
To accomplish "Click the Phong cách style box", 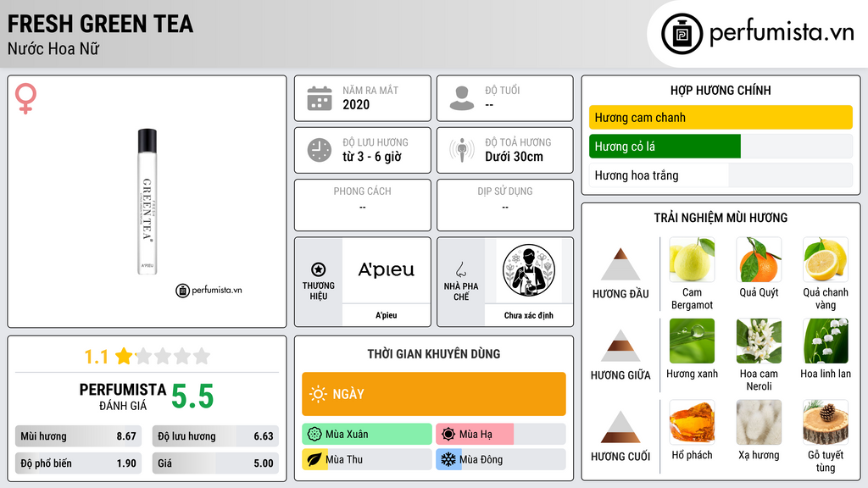I will [363, 205].
